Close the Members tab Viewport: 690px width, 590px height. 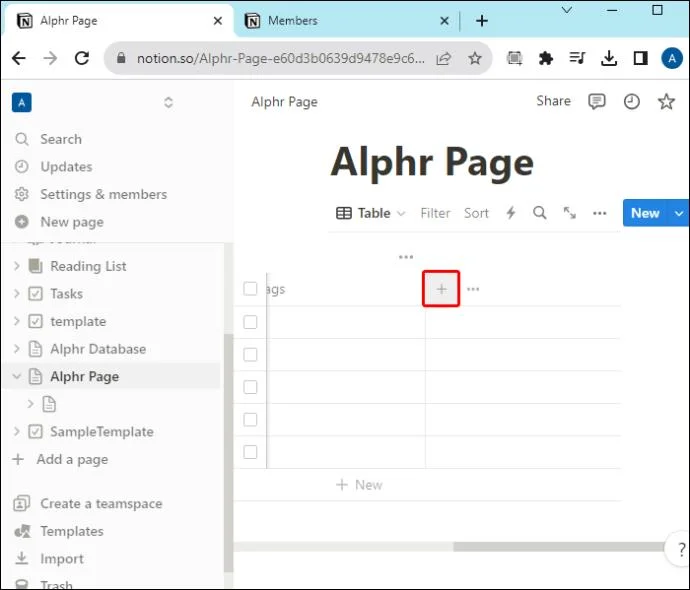point(444,21)
